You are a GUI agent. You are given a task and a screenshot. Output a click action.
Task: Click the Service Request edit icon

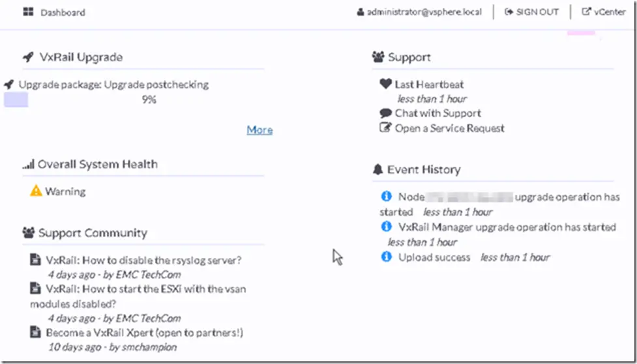click(385, 128)
